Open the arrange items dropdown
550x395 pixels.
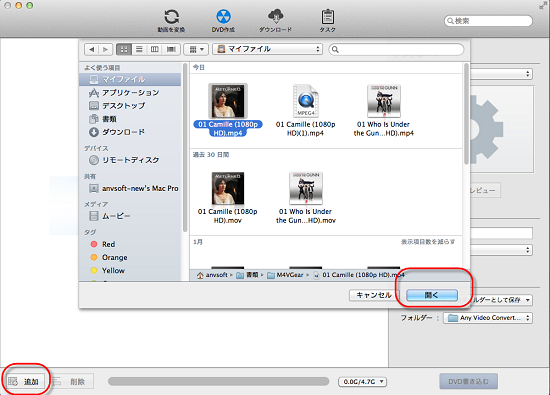(x=196, y=49)
